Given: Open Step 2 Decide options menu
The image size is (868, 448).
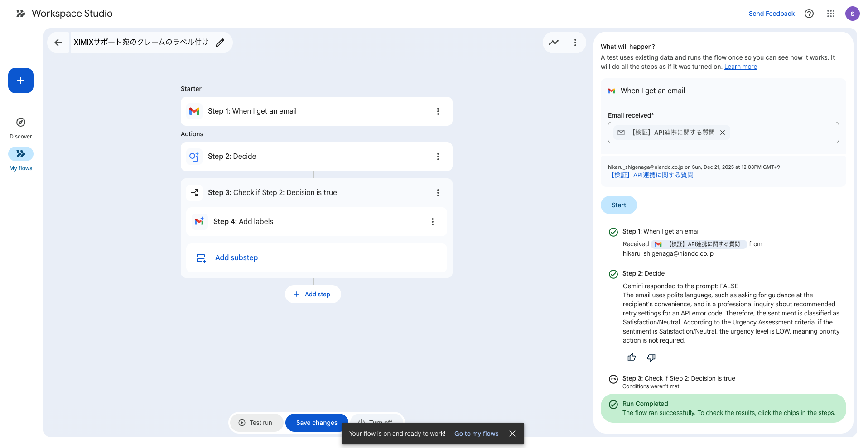Looking at the screenshot, I should [x=438, y=157].
